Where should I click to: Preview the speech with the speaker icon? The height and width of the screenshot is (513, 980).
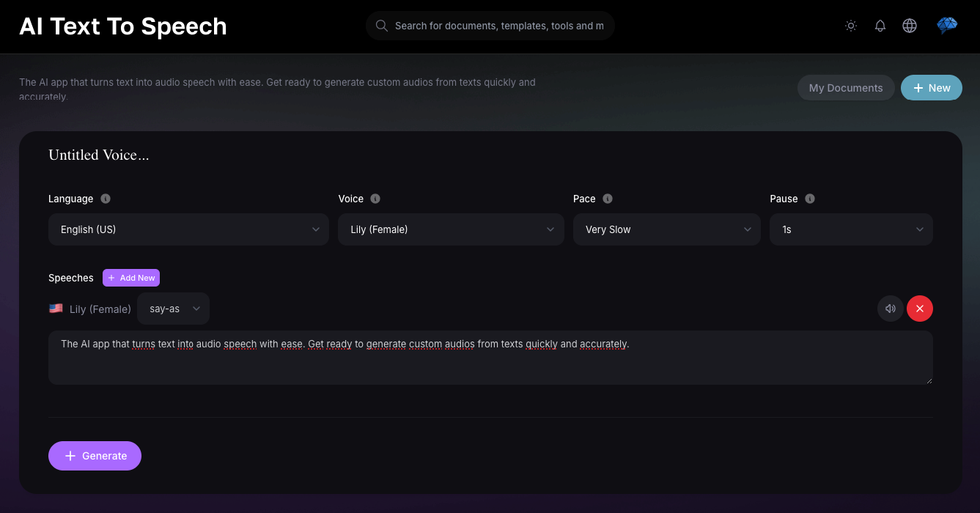coord(891,309)
